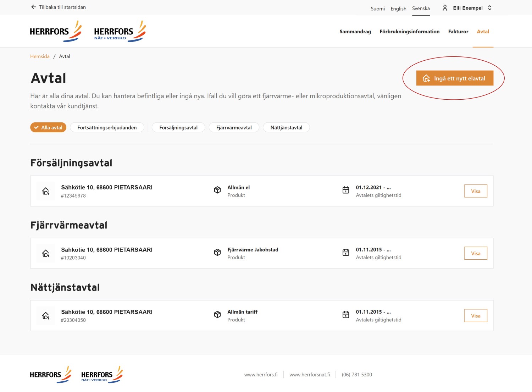532x392 pixels.
Task: Click the Herrfors Nät Verkko logo in the header
Action: tap(120, 31)
